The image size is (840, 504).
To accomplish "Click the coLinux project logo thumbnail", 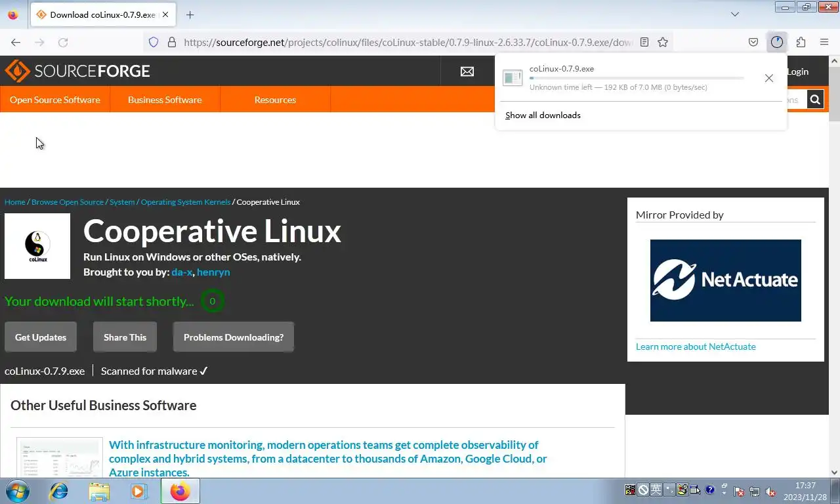I will pyautogui.click(x=37, y=246).
